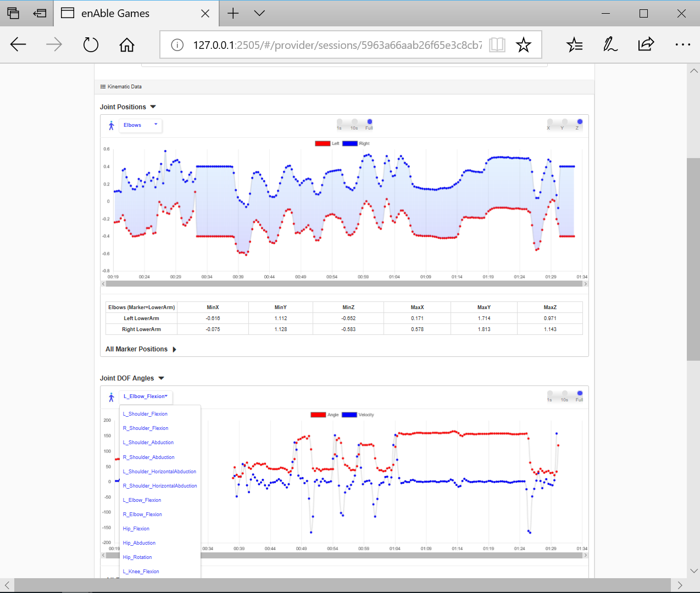
Task: Refresh the current page
Action: tap(91, 44)
